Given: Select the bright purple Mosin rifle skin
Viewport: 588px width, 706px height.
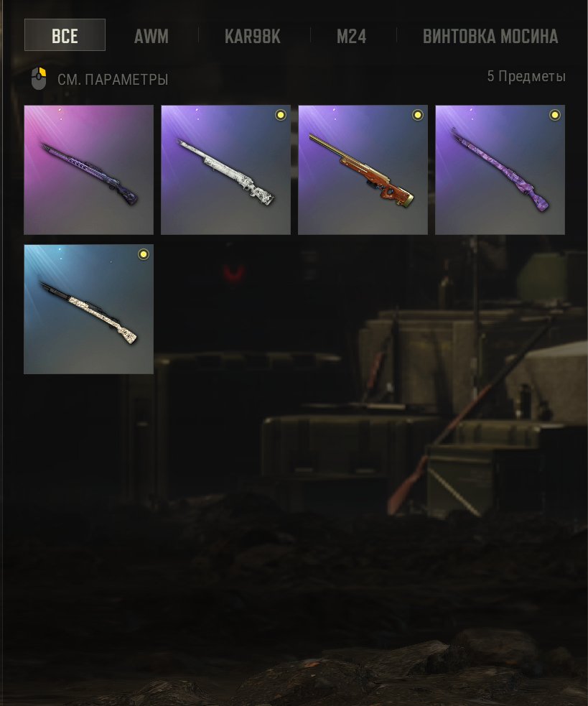Looking at the screenshot, I should coord(500,169).
